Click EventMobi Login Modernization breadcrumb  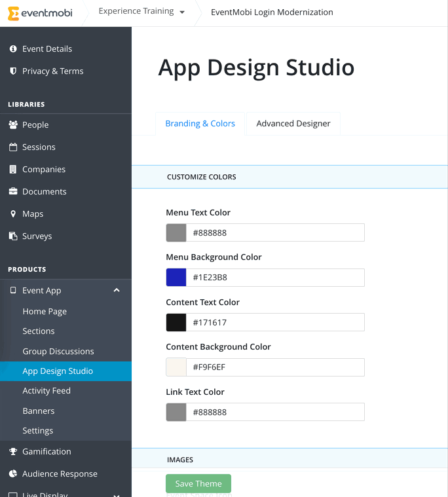click(272, 12)
